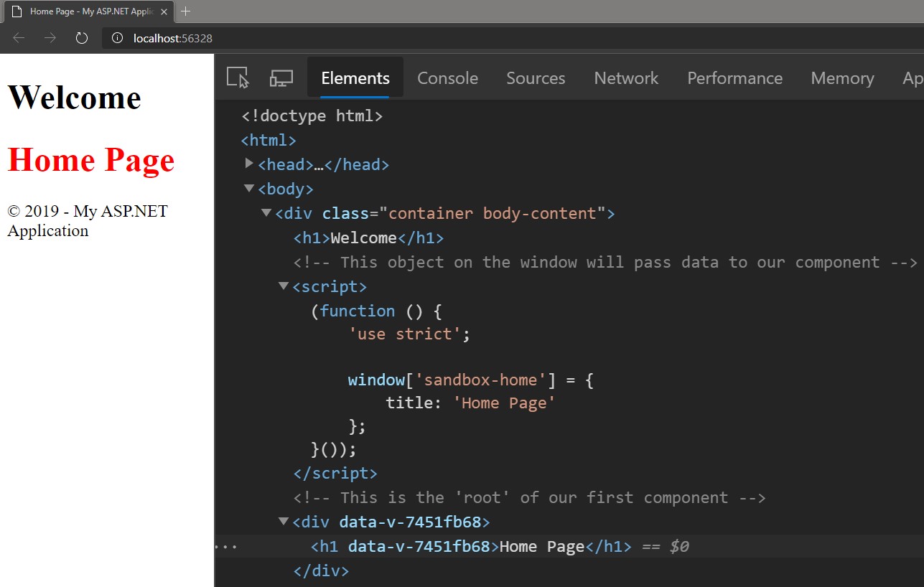The height and width of the screenshot is (587, 924).
Task: Select the closing script tag row
Action: [335, 473]
